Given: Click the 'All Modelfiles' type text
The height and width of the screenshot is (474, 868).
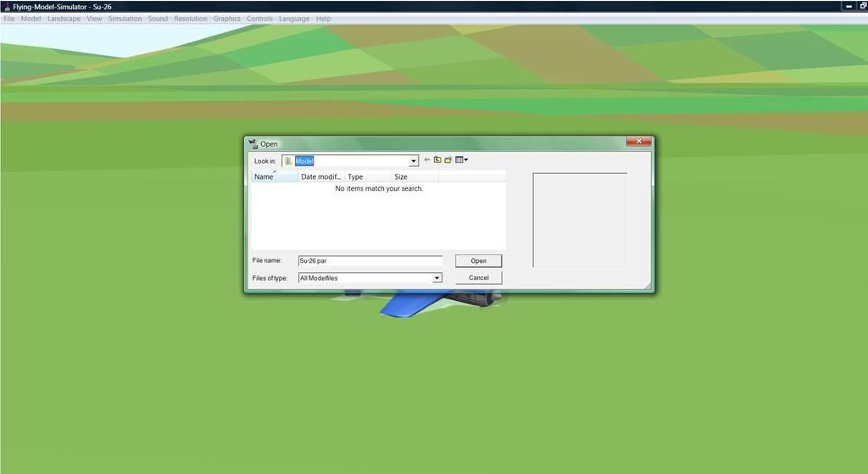Looking at the screenshot, I should tap(319, 278).
